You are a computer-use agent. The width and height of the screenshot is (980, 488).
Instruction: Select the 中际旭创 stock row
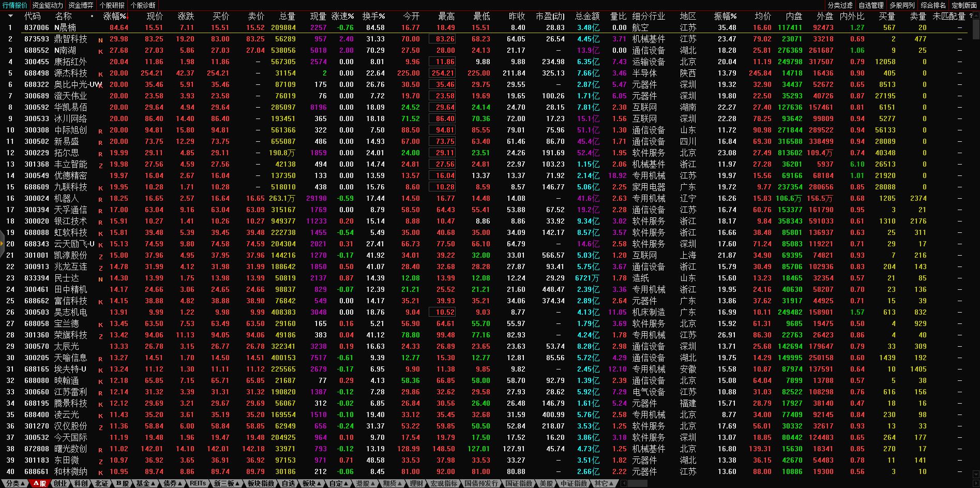click(x=70, y=130)
